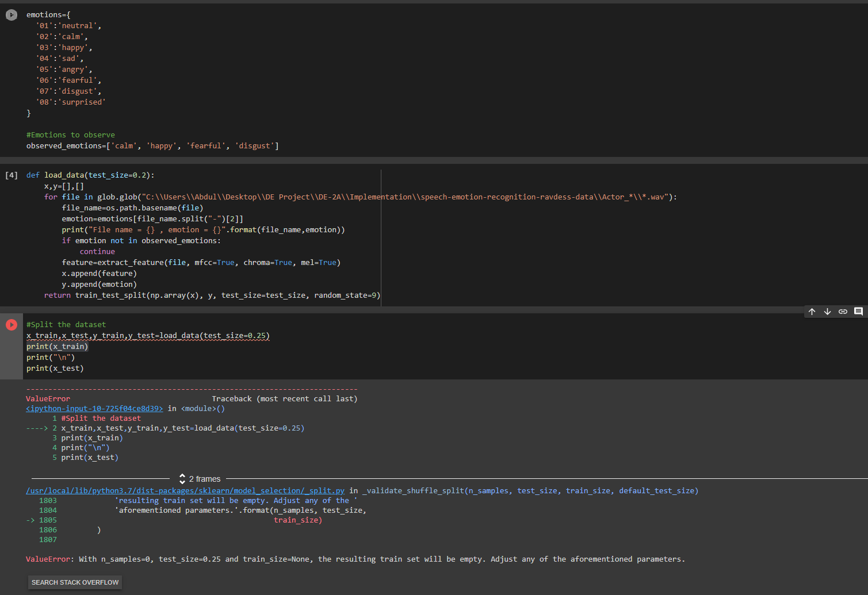Click the double-arrow icon beside 2 frames
This screenshot has height=595, width=868.
coord(182,478)
